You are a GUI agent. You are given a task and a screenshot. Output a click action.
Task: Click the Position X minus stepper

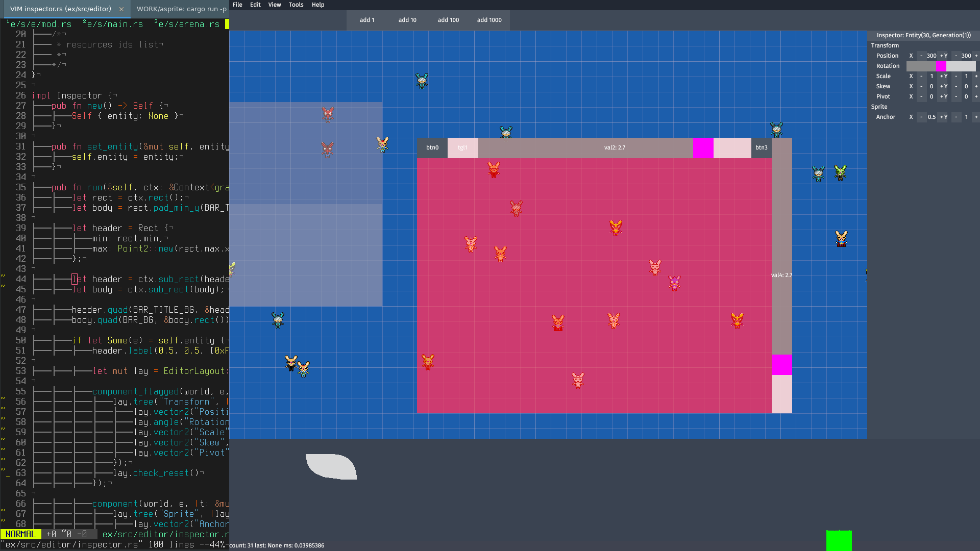pos(921,56)
